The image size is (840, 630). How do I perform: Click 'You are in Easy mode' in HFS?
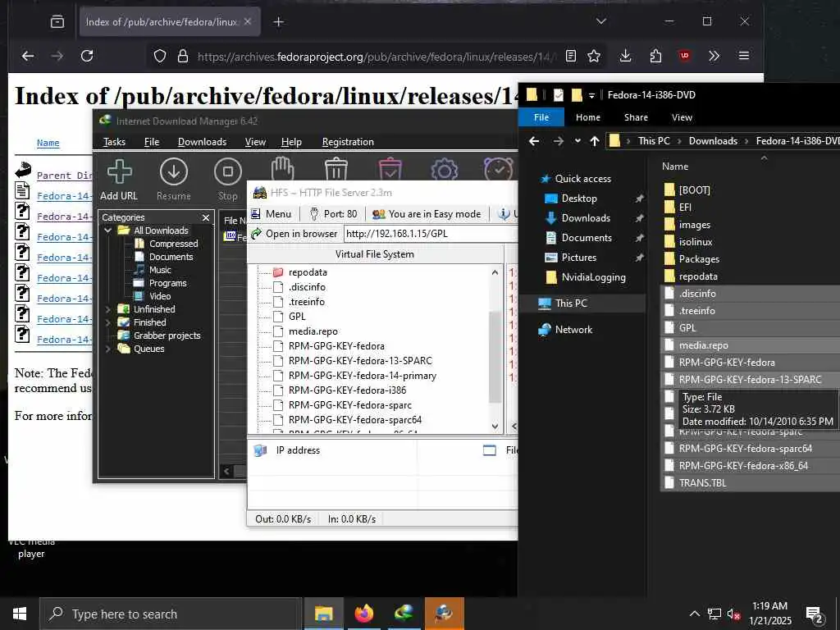point(427,214)
